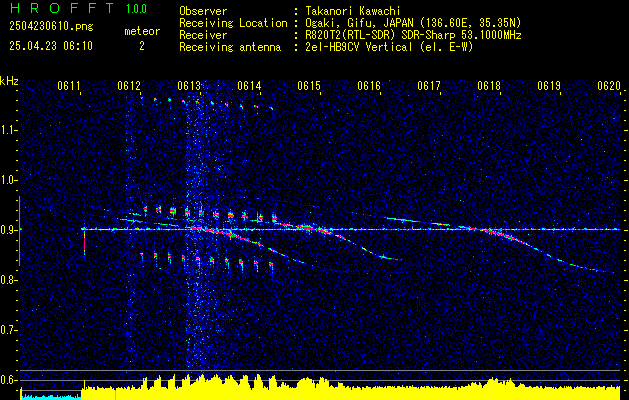Image resolution: width=629 pixels, height=400 pixels.
Task: Select the version number 1.0.0
Action: click(x=136, y=9)
